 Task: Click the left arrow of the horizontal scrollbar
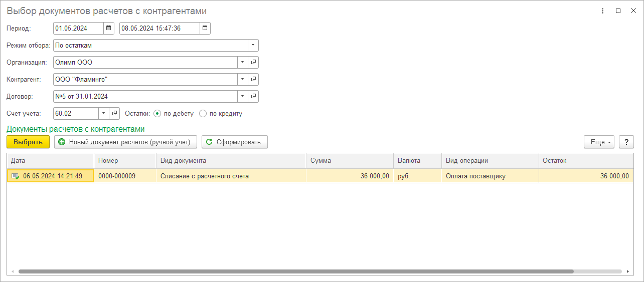coord(13,271)
